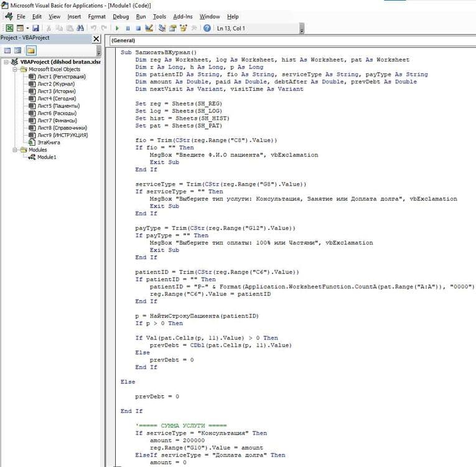The height and width of the screenshot is (467, 476).
Task: Collapse Microsoft Excel Objects folder
Action: coord(14,69)
